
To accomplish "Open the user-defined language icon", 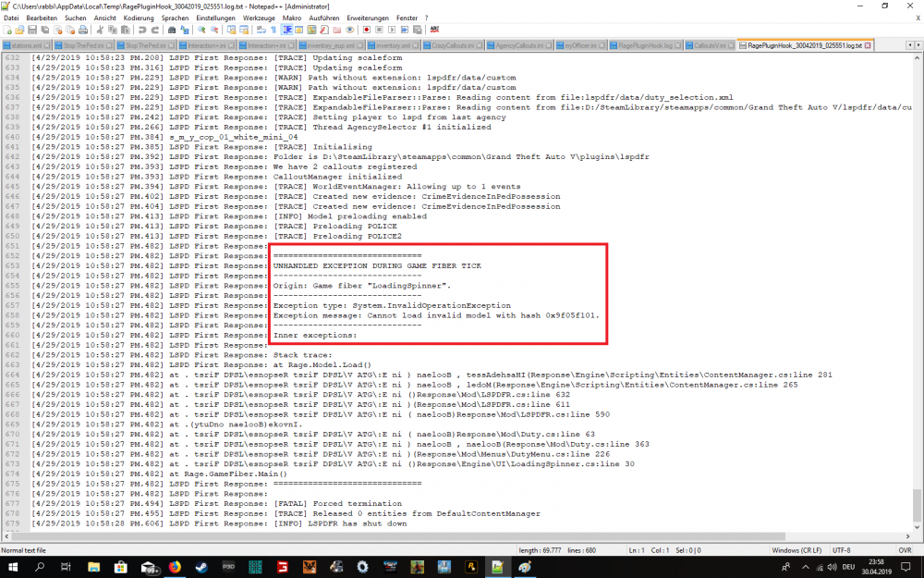I will coord(298,30).
